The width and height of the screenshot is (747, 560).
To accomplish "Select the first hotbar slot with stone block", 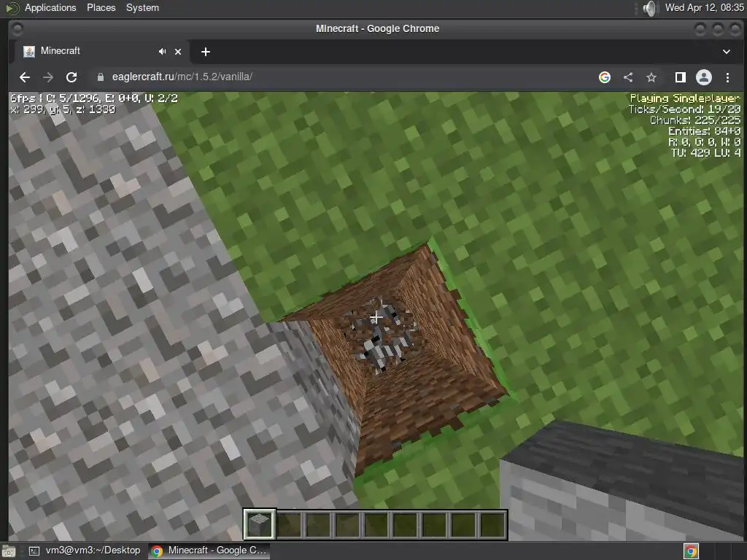I will [x=259, y=524].
